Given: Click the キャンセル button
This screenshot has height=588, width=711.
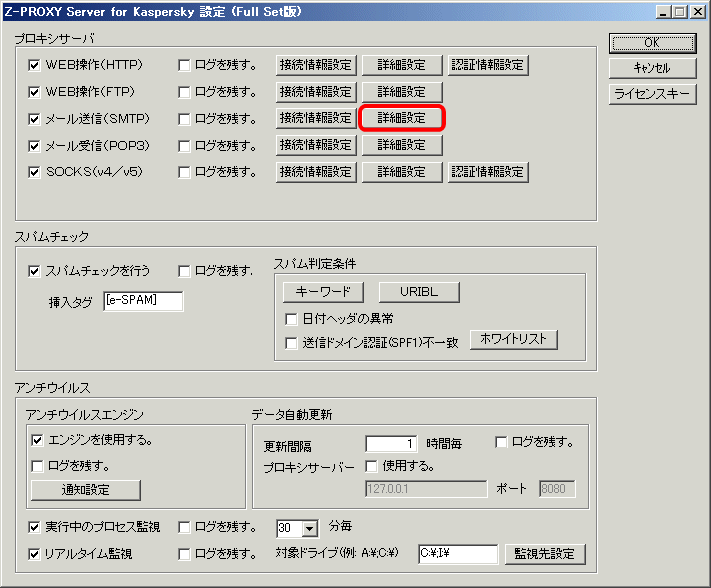Looking at the screenshot, I should [x=653, y=68].
